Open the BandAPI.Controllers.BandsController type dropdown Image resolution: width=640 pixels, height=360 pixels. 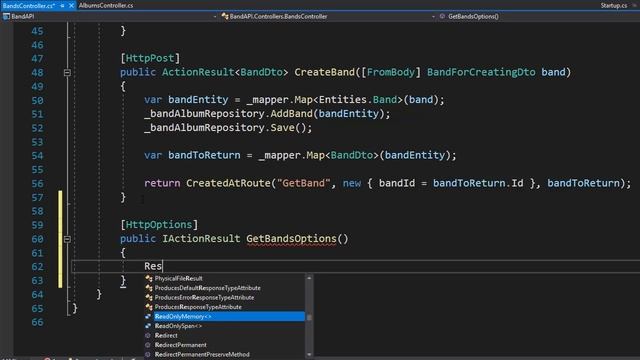433,16
